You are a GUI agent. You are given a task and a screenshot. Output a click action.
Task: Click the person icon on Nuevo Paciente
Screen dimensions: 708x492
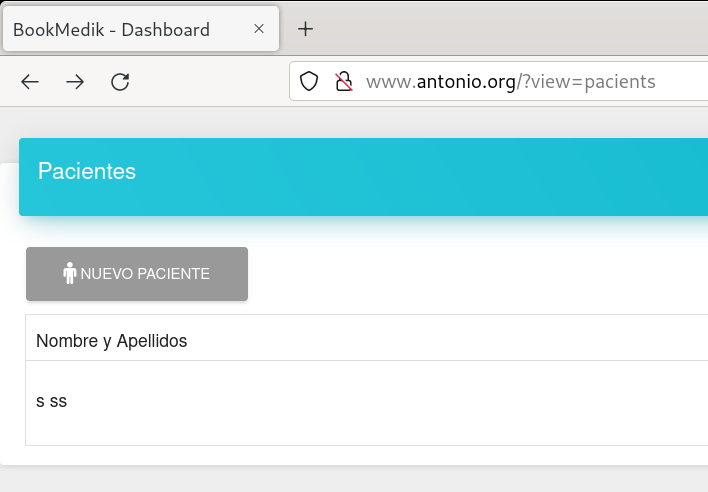click(x=70, y=273)
